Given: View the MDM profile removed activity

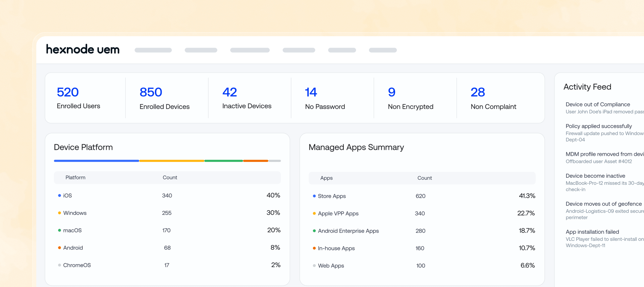Looking at the screenshot, I should (605, 158).
